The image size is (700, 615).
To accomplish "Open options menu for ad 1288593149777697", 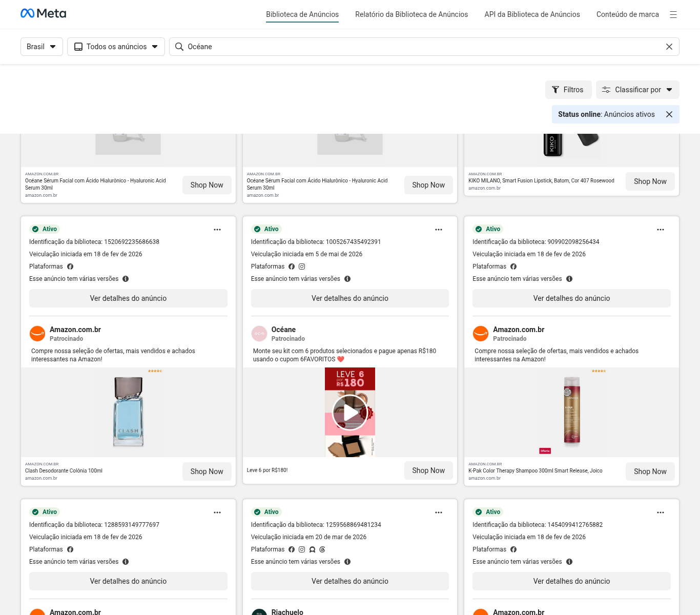I will (x=217, y=512).
